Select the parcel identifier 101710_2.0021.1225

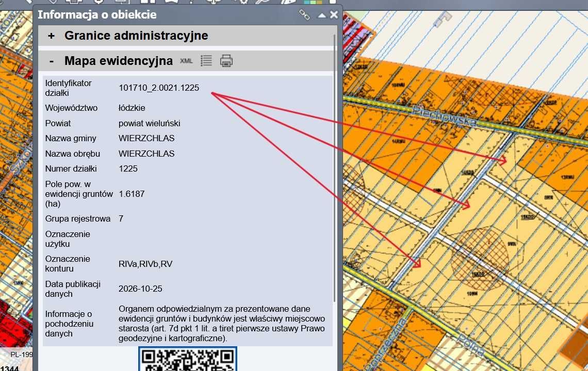pos(159,88)
